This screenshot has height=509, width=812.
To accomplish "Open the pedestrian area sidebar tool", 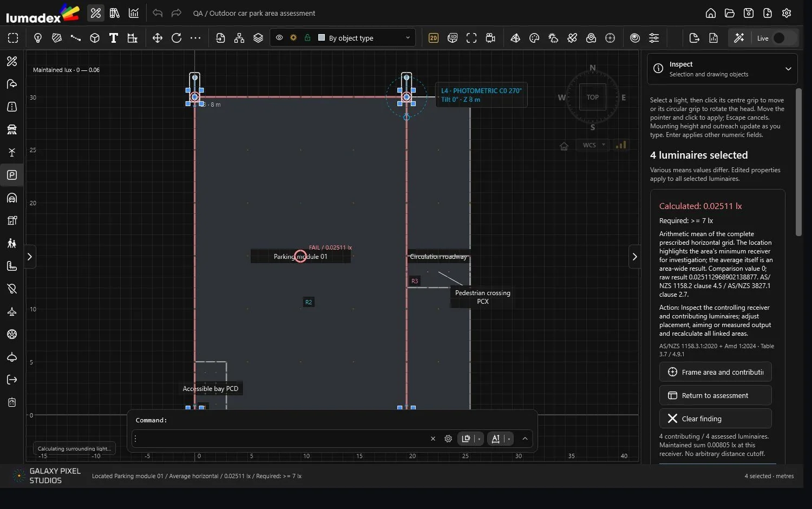I will click(12, 243).
